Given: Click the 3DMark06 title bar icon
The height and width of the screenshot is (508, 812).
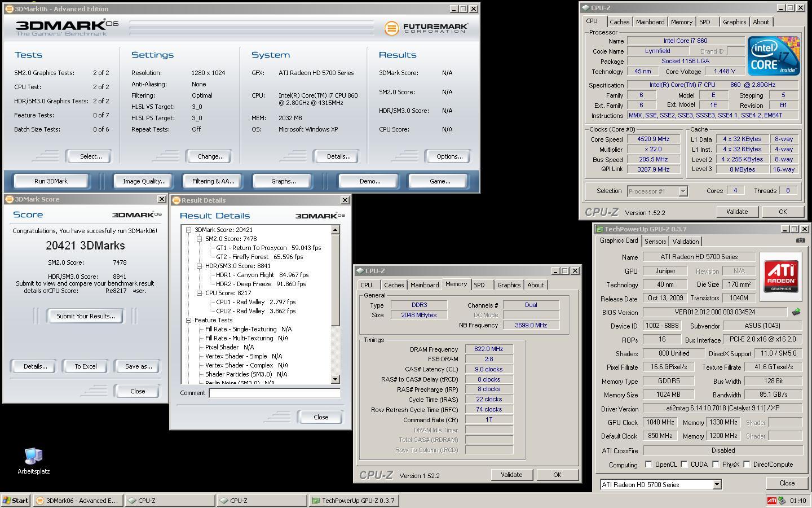Looking at the screenshot, I should click(x=9, y=8).
